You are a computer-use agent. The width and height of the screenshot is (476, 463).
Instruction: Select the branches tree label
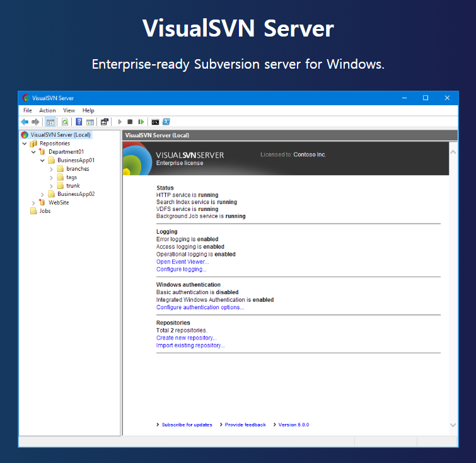pos(78,169)
